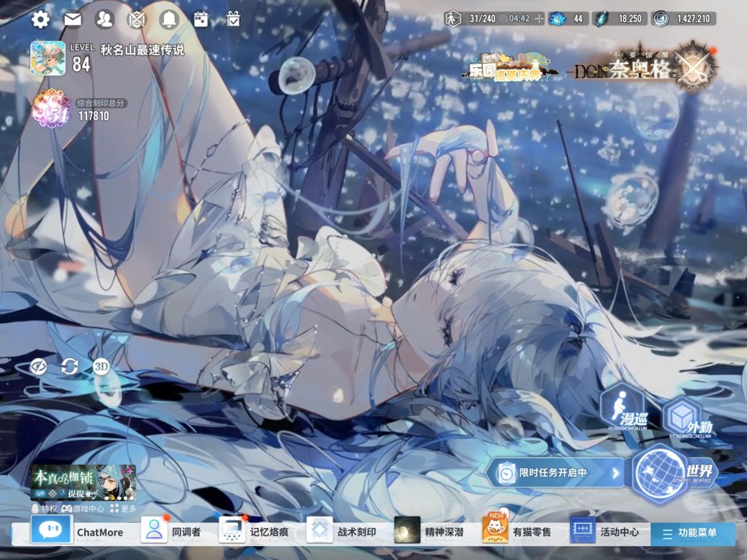Open the 有猫零售 cat shop icon

(x=495, y=528)
